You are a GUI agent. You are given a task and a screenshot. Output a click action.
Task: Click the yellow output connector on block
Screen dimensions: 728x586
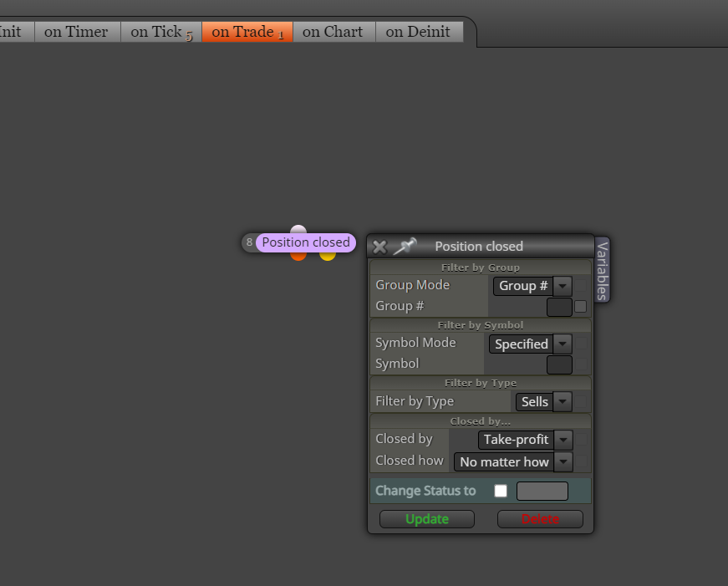[x=328, y=256]
